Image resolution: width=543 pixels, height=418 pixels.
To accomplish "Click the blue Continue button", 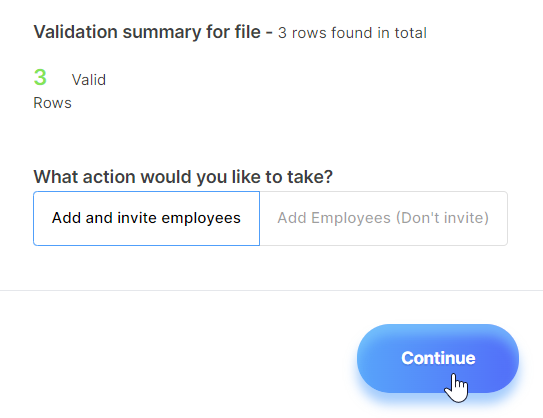I will pyautogui.click(x=438, y=358).
